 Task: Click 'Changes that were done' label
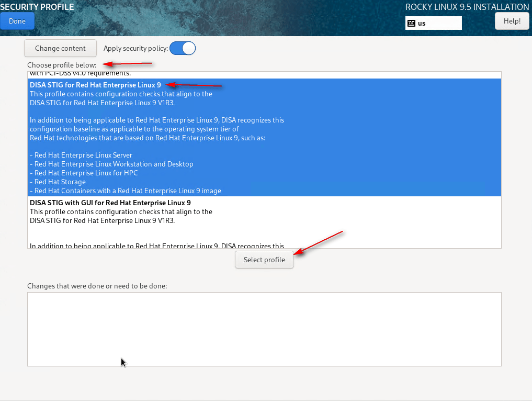[x=97, y=286]
